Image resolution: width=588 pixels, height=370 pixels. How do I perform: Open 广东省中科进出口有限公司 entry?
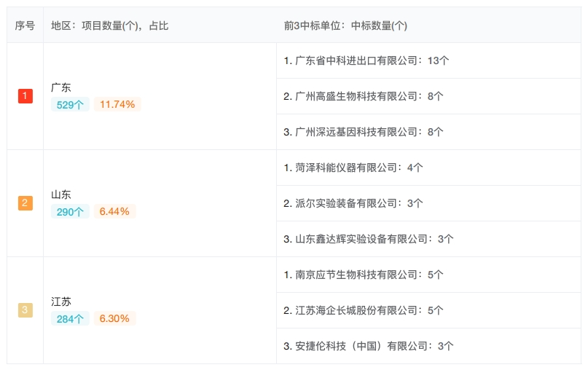428,60
